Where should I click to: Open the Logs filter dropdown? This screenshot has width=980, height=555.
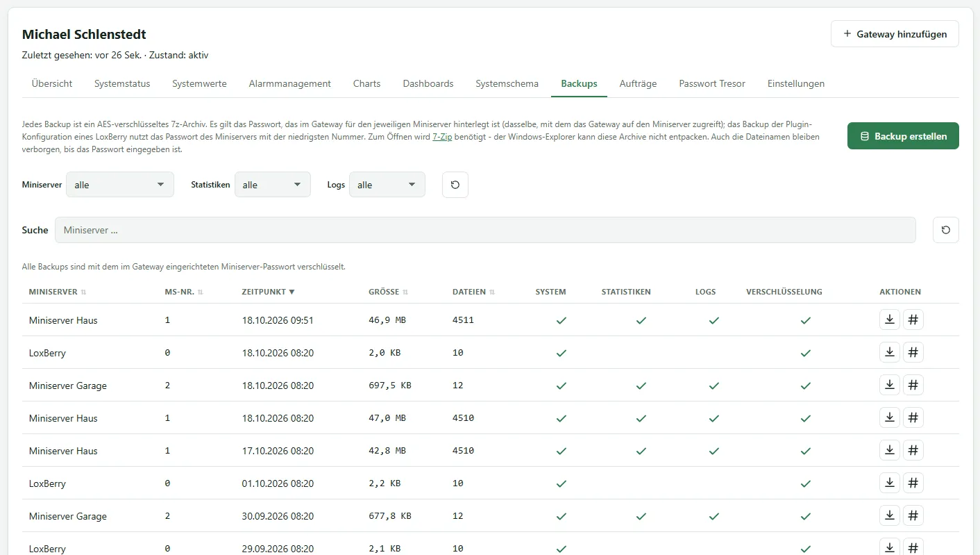(387, 185)
